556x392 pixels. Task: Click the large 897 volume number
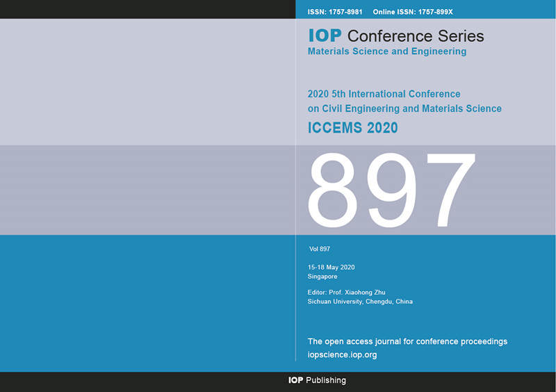(391, 190)
